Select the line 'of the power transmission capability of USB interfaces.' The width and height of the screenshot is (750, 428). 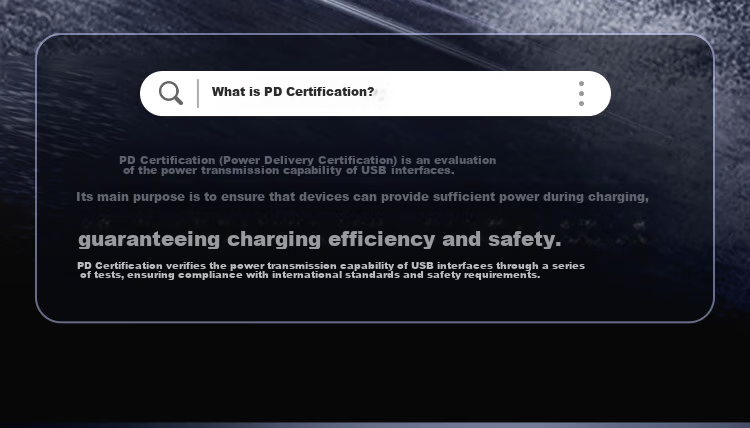[288, 171]
